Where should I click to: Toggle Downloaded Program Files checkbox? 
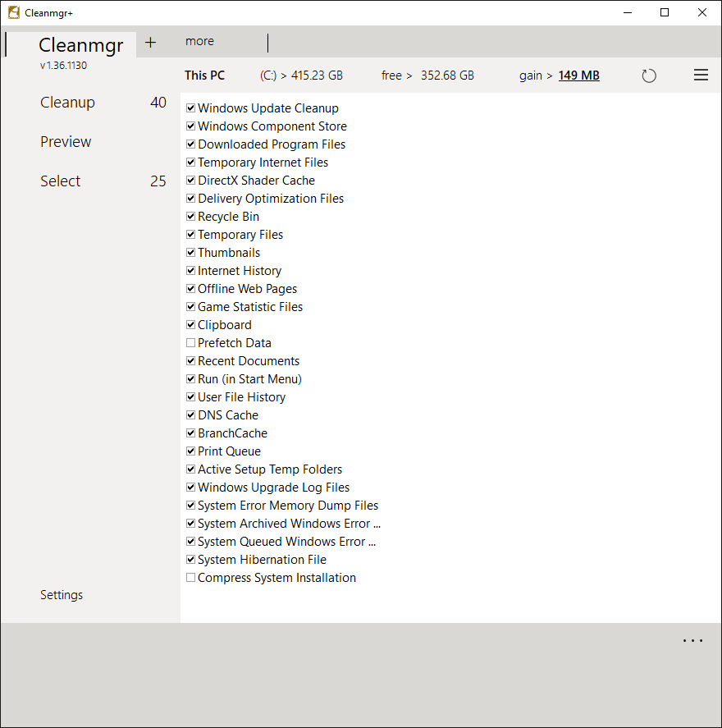click(x=190, y=144)
